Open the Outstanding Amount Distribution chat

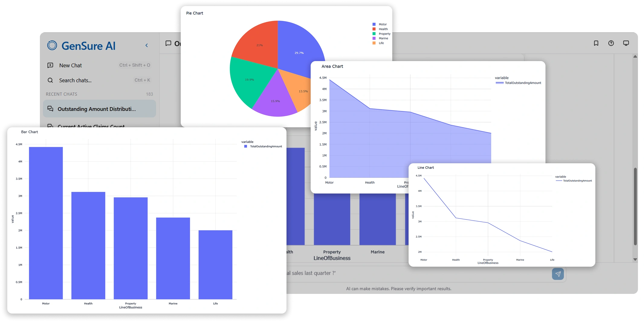(97, 109)
